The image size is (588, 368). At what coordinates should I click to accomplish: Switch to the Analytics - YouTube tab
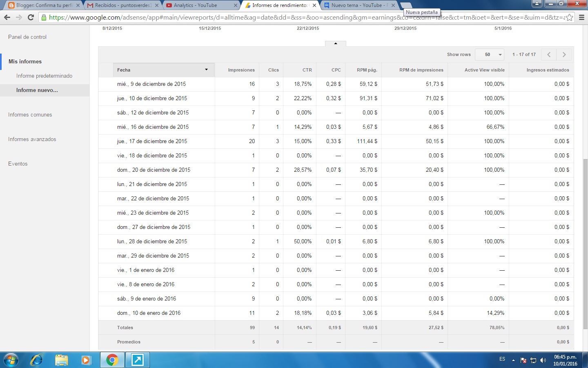tap(200, 5)
